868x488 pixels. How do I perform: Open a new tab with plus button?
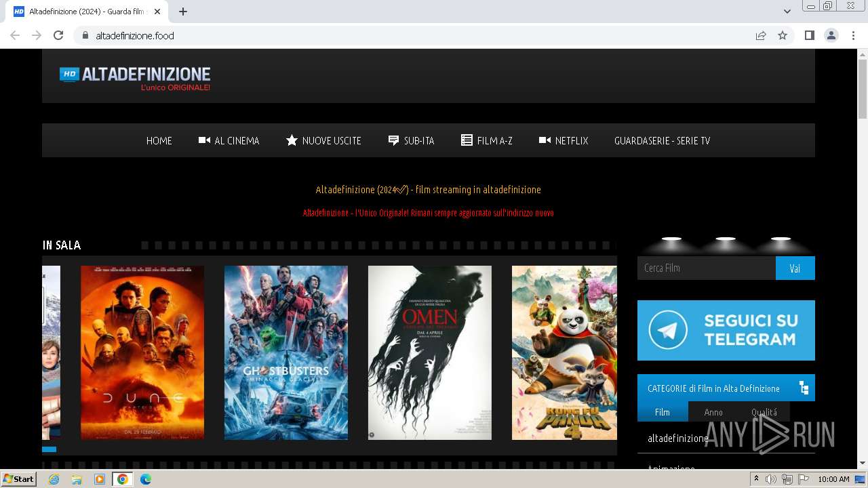click(183, 12)
